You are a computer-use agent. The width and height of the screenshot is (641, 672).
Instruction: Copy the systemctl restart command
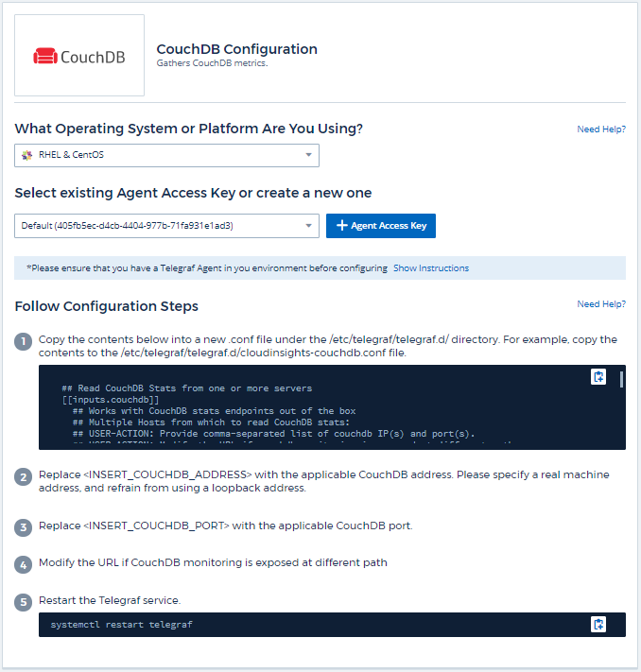pos(598,625)
